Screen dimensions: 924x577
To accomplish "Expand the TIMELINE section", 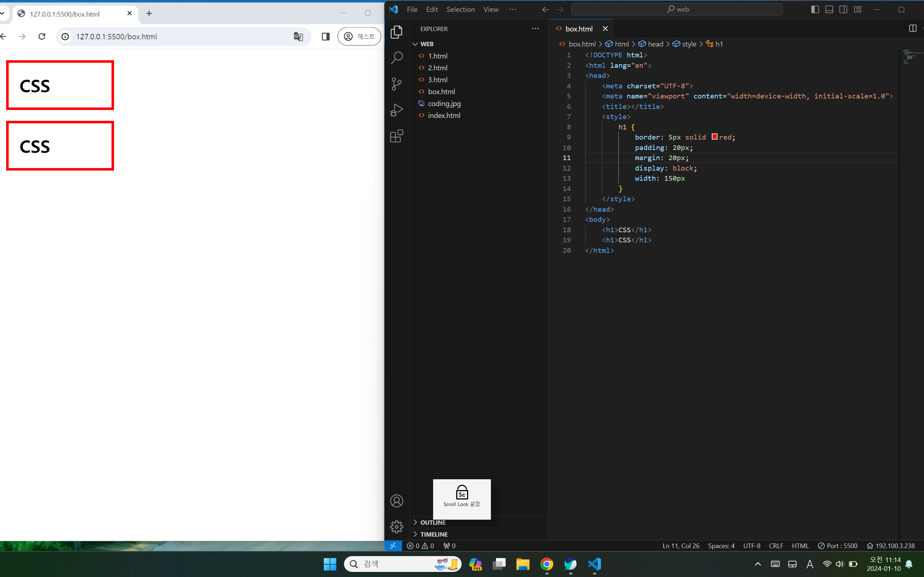I will click(x=434, y=534).
